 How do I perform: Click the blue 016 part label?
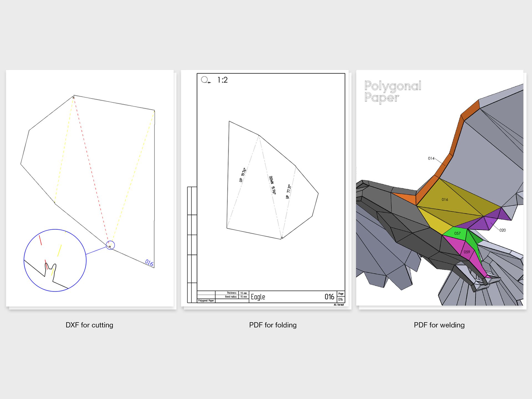pyautogui.click(x=149, y=263)
